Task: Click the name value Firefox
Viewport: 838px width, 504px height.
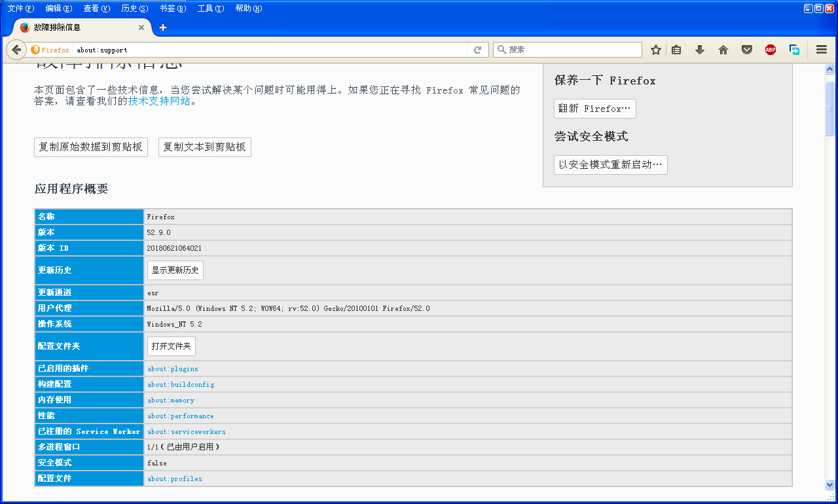Action: 161,217
